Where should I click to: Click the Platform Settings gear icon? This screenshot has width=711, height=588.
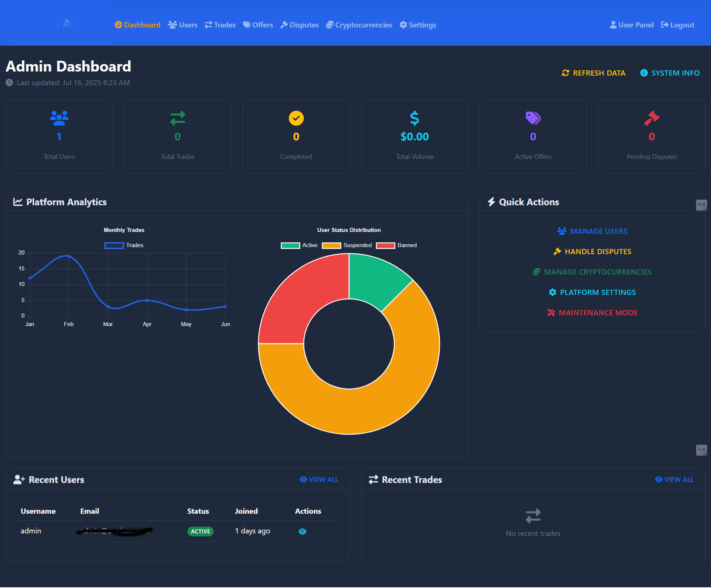tap(552, 292)
